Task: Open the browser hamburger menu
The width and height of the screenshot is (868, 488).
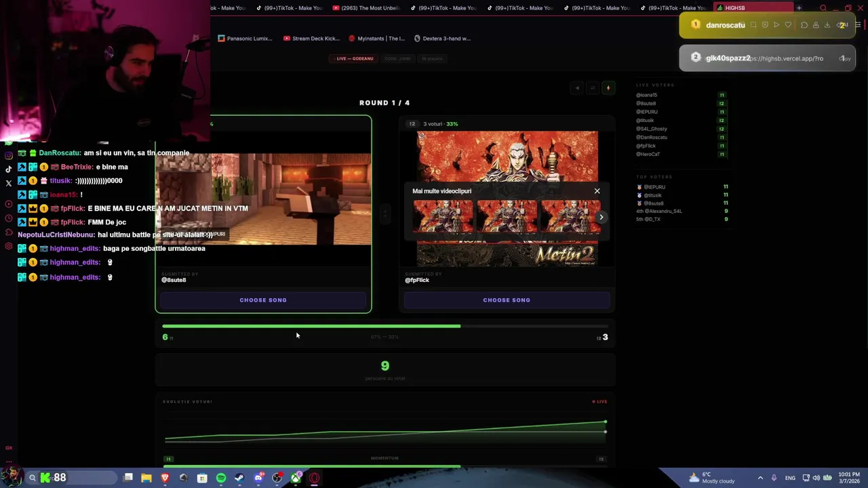Action: (x=858, y=25)
